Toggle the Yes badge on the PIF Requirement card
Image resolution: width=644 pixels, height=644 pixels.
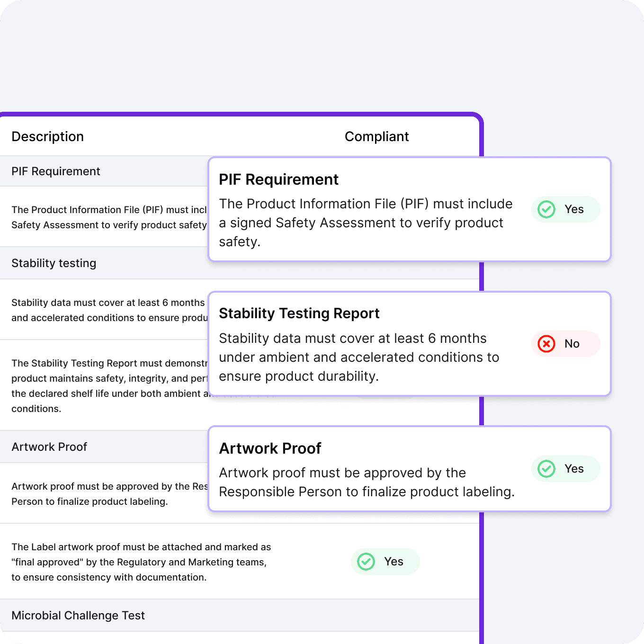click(565, 209)
